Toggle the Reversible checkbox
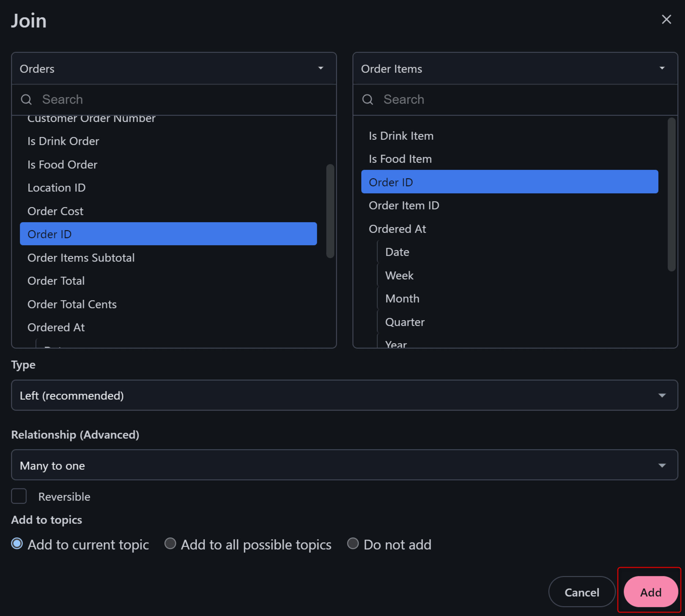Screen dimensions: 685x616 pos(19,496)
